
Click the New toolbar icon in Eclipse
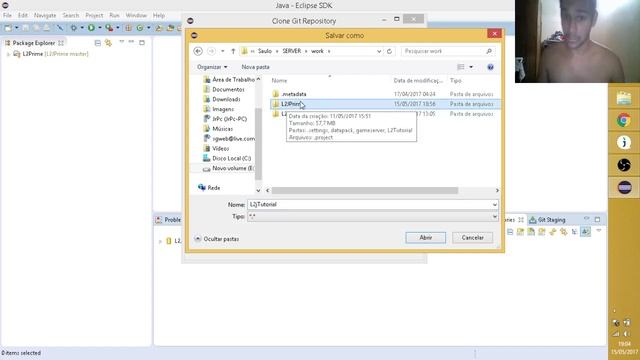[8, 28]
